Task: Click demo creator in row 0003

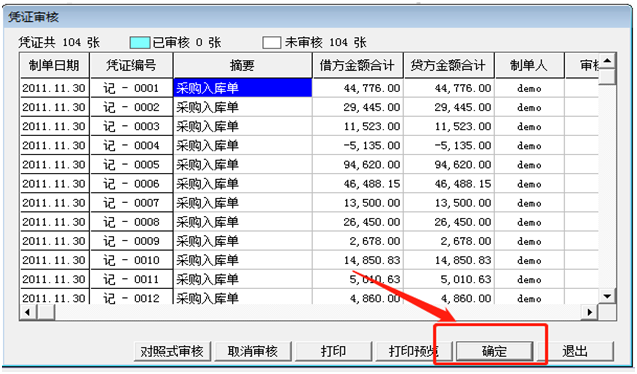Action: pos(529,127)
